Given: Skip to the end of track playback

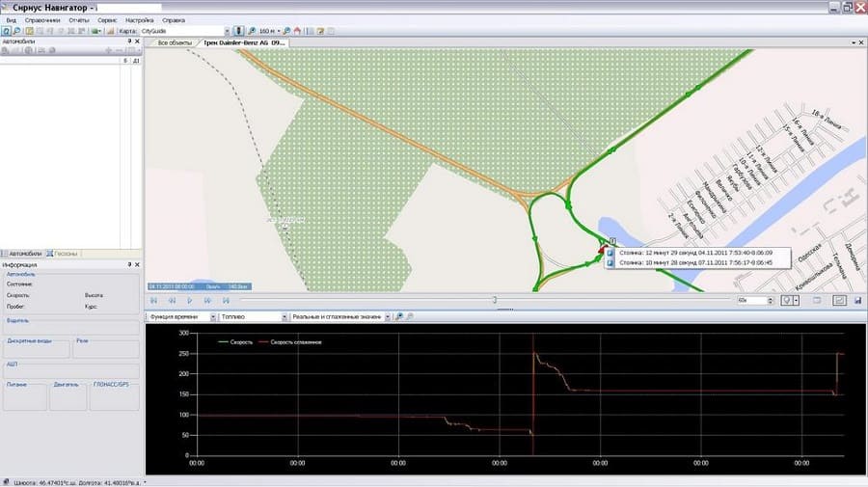Looking at the screenshot, I should [226, 301].
